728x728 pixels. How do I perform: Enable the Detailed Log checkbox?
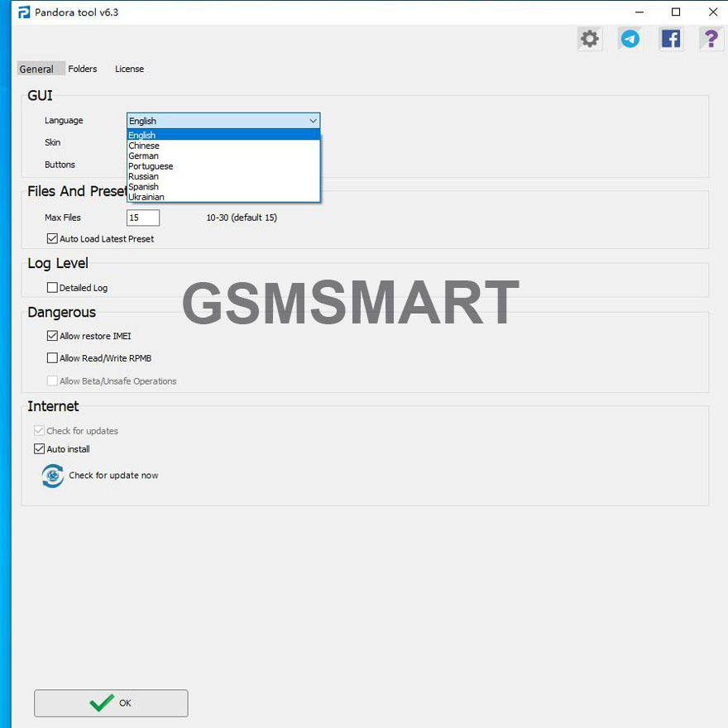point(52,287)
